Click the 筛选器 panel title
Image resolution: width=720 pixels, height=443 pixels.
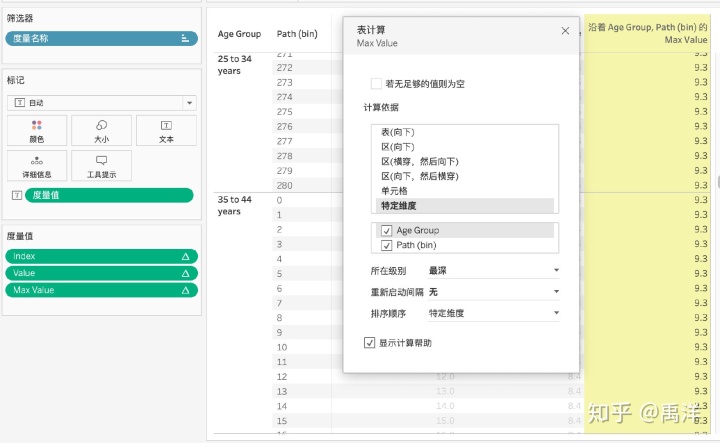click(x=20, y=18)
